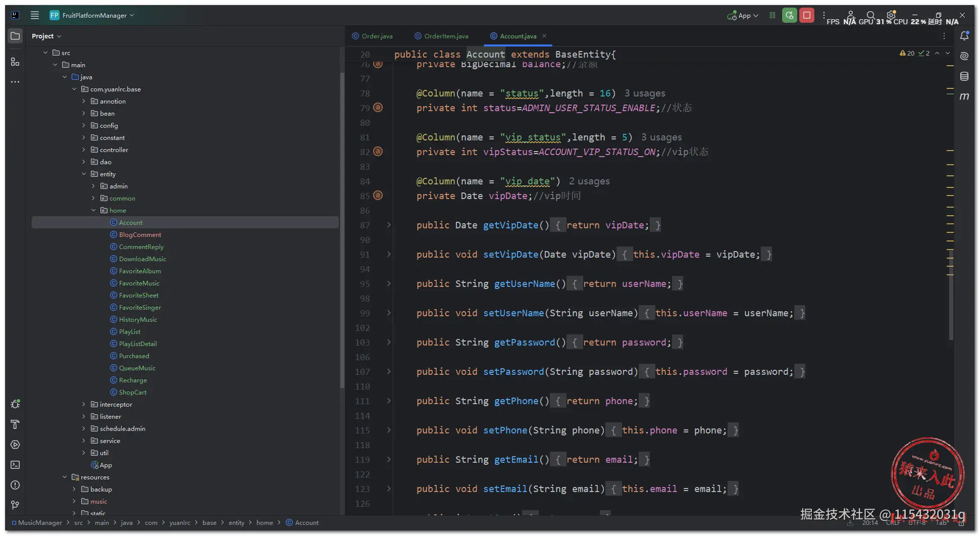Open the App run configuration dropdown
The width and height of the screenshot is (980, 536).
coord(743,16)
